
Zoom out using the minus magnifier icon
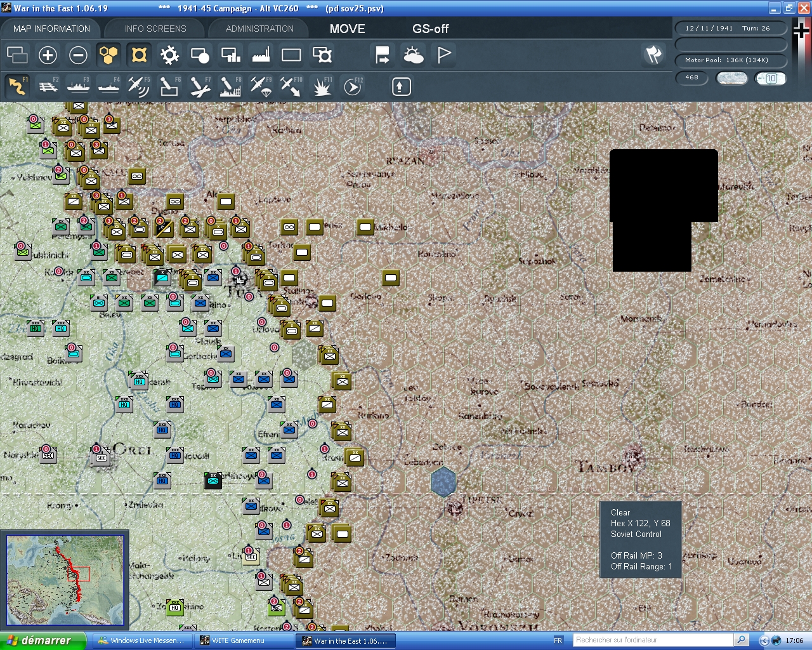click(78, 55)
